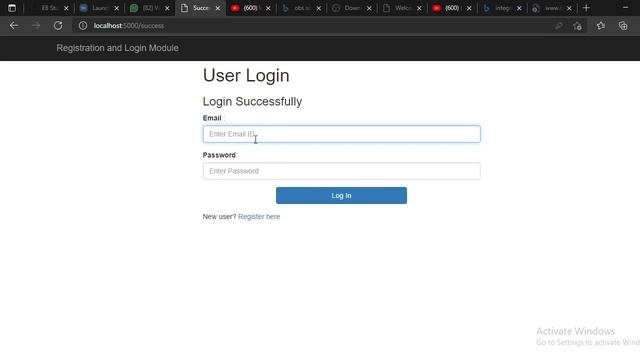Minimize the browser window

click(x=625, y=8)
